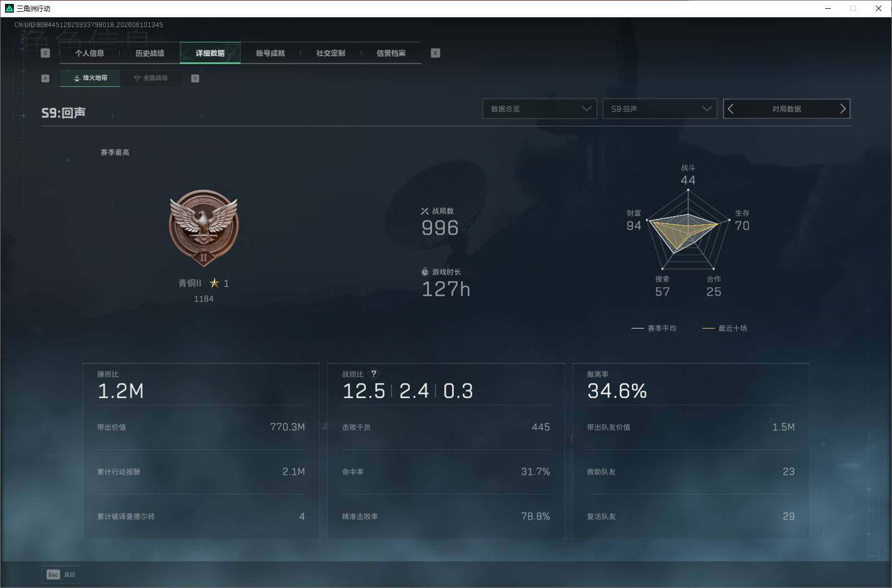Click the Q key hint icon

coord(46,53)
